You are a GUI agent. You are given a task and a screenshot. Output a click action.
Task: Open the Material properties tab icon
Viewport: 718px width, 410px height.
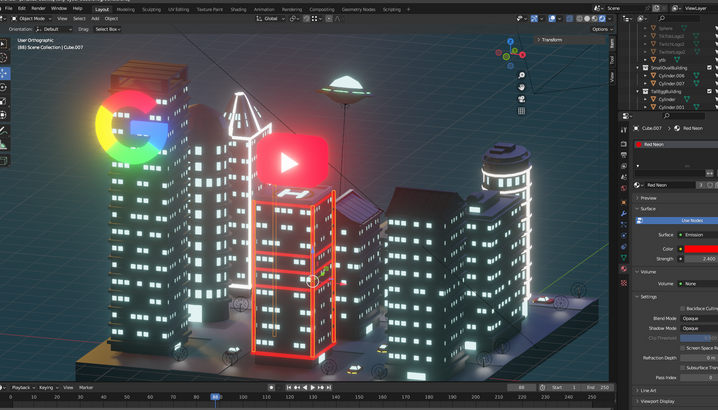pos(624,269)
